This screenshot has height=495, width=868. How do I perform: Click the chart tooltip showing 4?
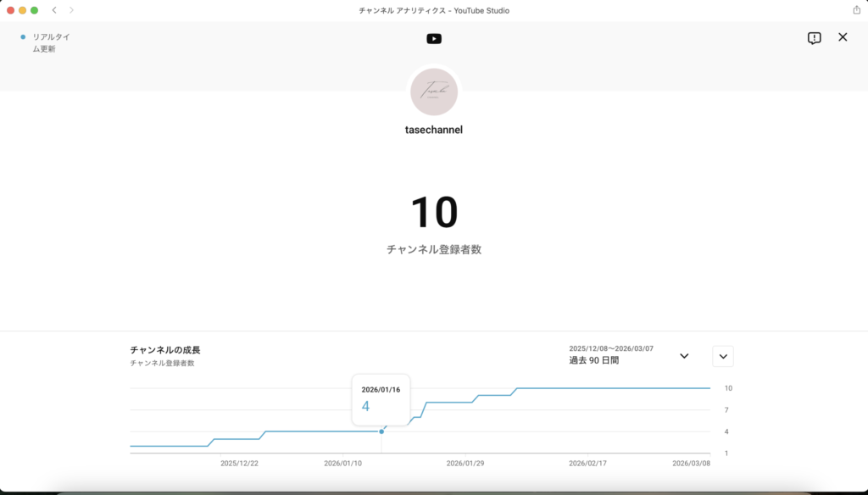click(x=381, y=399)
